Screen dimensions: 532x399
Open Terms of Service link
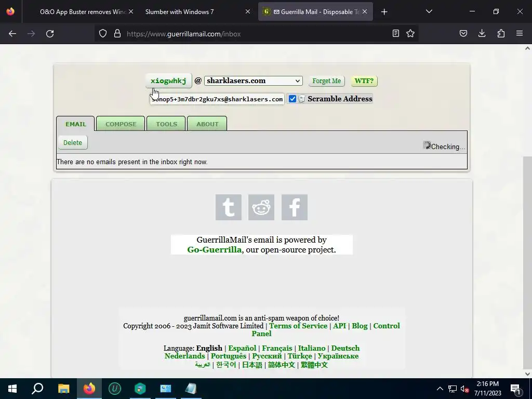point(298,326)
